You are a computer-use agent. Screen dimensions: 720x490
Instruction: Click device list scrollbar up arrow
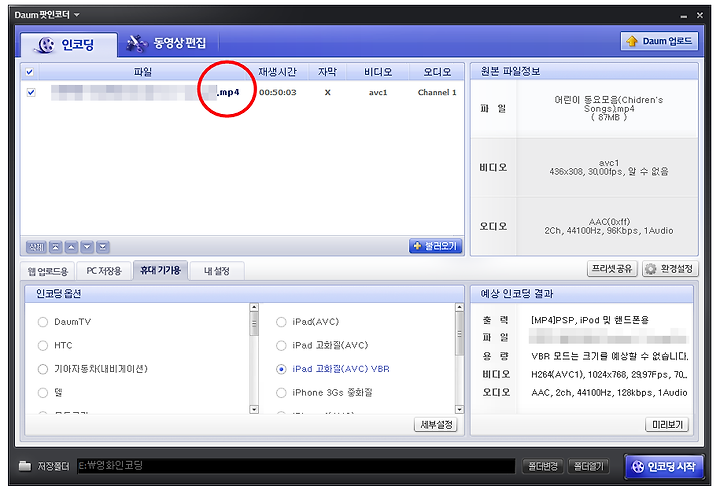click(x=254, y=307)
